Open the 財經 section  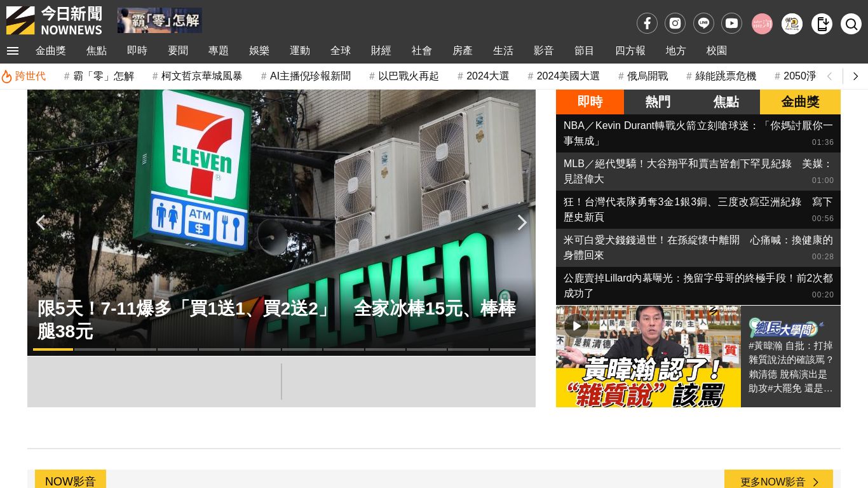[381, 51]
